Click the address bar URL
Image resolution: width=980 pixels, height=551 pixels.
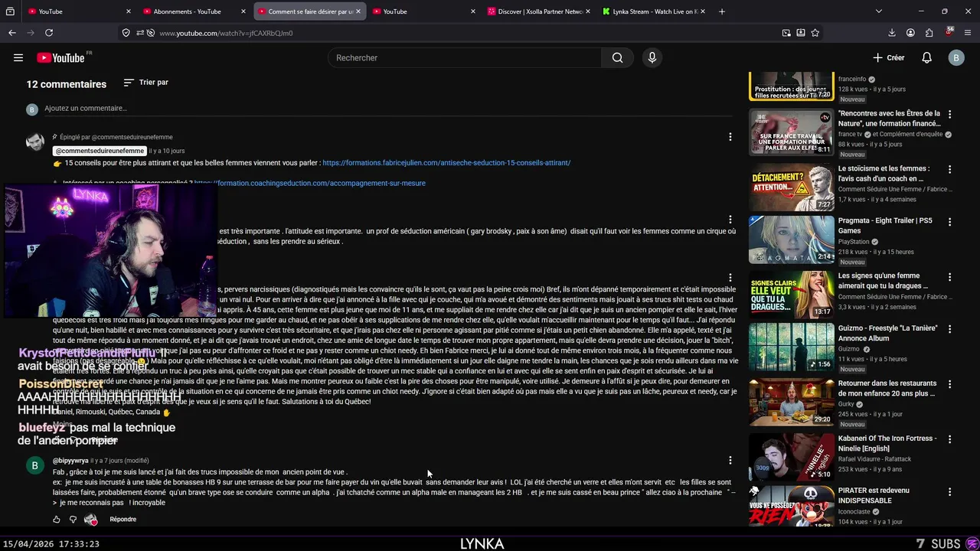click(226, 33)
